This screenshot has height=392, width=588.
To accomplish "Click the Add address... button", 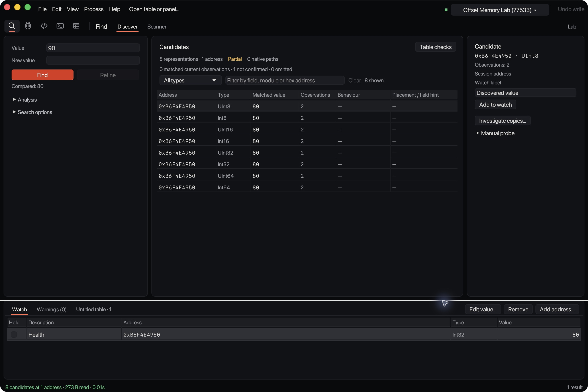I will (557, 309).
